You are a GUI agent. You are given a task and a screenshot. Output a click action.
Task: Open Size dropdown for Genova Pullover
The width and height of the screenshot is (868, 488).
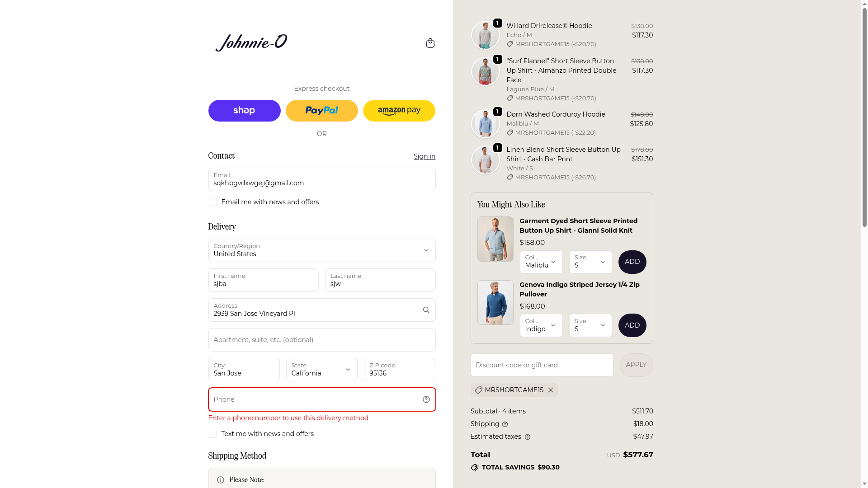[x=590, y=325]
